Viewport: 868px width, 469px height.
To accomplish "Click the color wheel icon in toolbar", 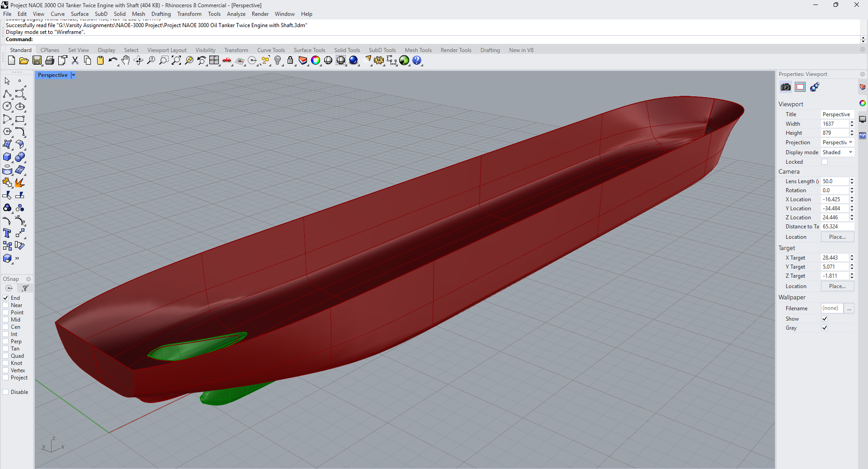I will pyautogui.click(x=316, y=61).
